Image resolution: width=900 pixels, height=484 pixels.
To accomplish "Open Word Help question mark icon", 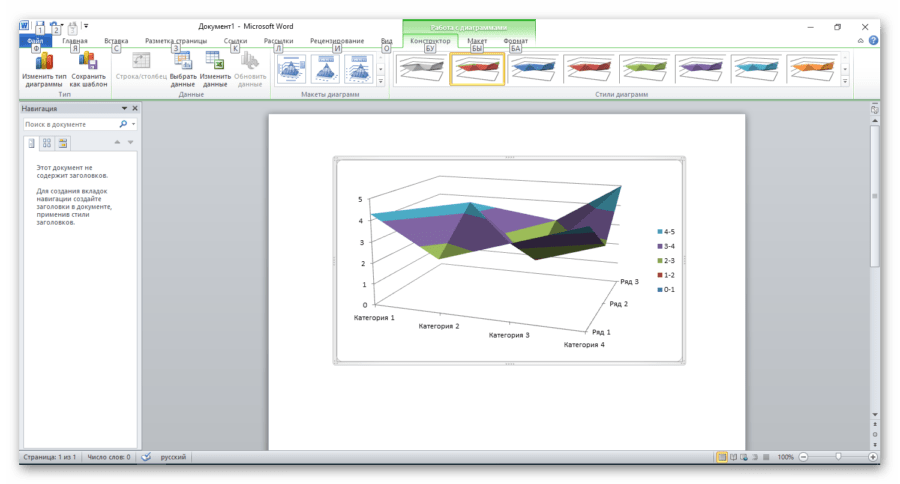I will [874, 41].
